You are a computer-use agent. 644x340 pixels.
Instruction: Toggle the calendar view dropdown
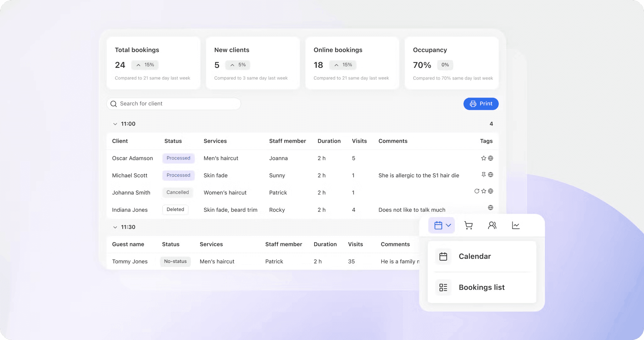click(441, 225)
